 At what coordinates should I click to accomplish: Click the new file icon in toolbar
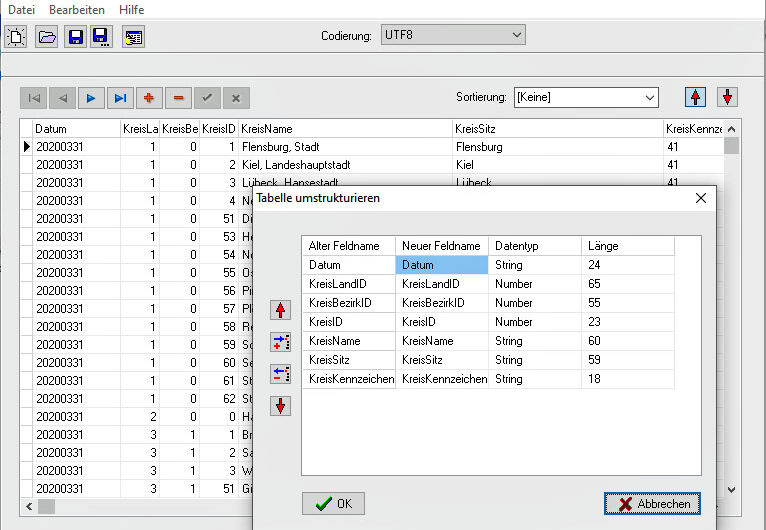coord(17,37)
